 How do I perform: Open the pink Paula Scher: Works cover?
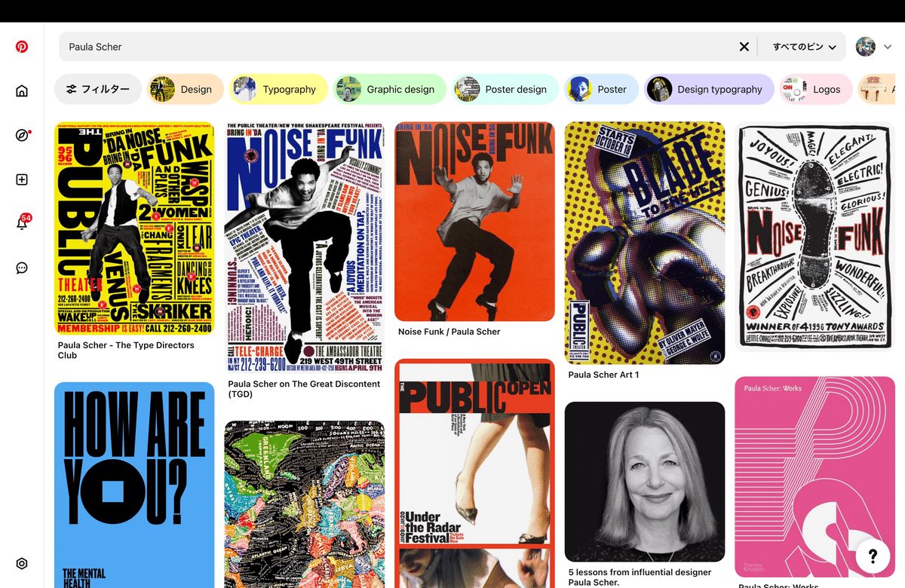[x=815, y=477]
